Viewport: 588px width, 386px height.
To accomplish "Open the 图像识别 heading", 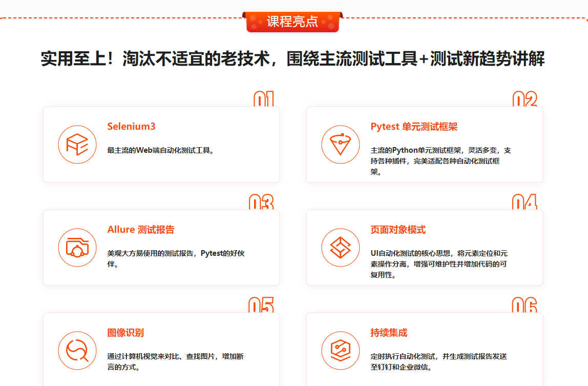I will click(x=125, y=333).
